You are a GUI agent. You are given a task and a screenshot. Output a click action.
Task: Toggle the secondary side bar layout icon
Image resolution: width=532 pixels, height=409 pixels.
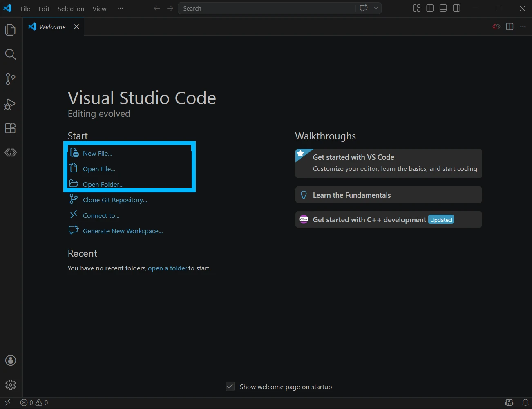pos(457,8)
